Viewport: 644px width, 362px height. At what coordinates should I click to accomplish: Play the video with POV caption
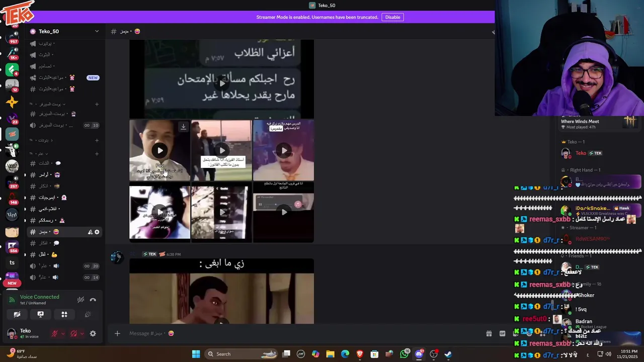[x=160, y=150]
